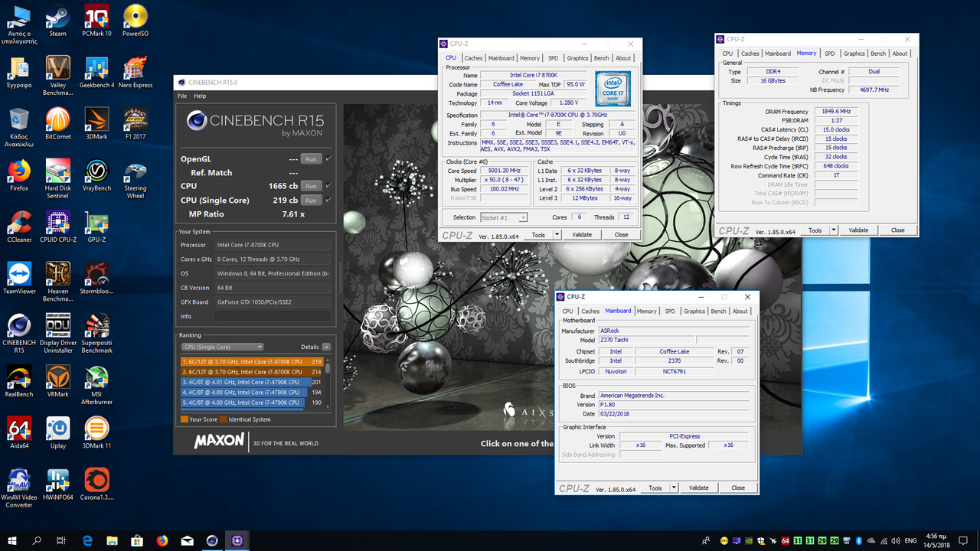Screen dimensions: 980x551
Task: Select the ranking entry scoring 201
Action: coord(252,382)
